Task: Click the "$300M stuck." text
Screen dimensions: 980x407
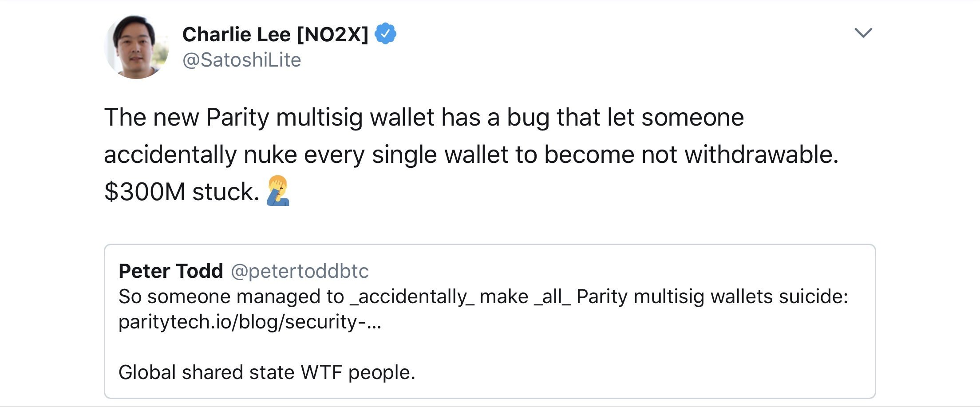Action: coord(182,192)
